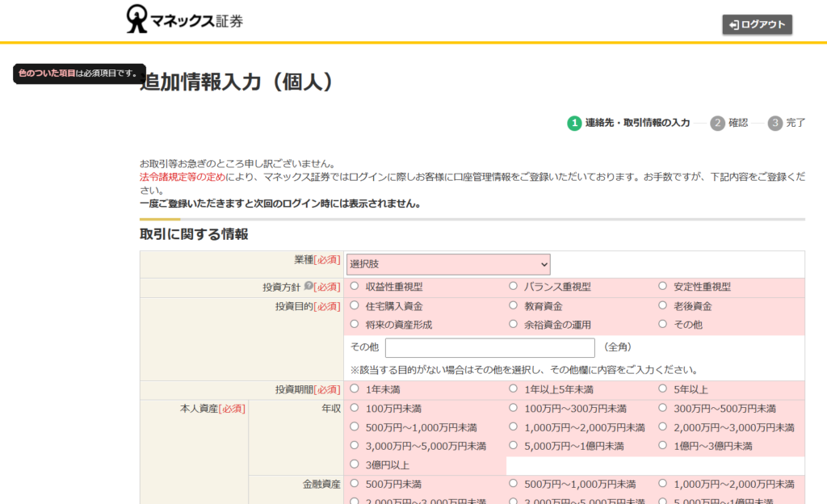Select 1年未満 investment period
Viewport: 827px width, 504px height.
(355, 389)
